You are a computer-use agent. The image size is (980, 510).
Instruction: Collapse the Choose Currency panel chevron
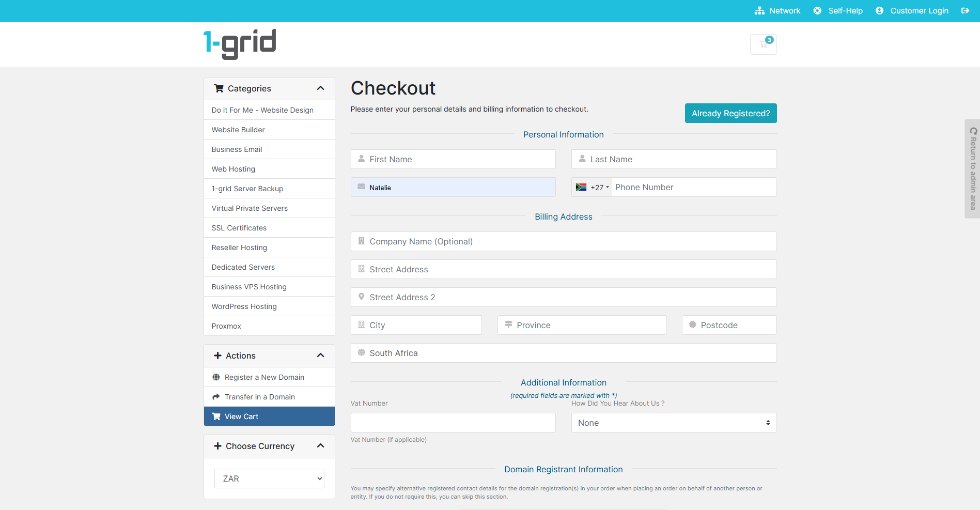point(320,446)
